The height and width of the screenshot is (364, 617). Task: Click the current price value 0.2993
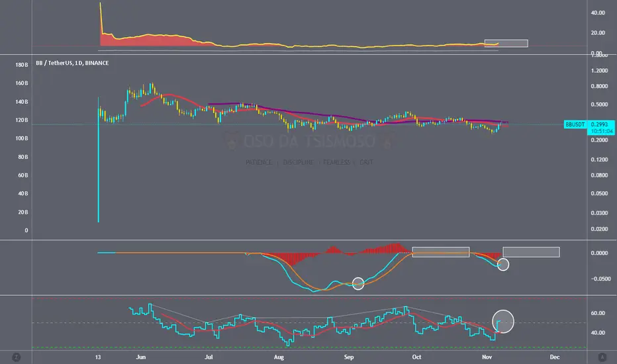coord(599,124)
